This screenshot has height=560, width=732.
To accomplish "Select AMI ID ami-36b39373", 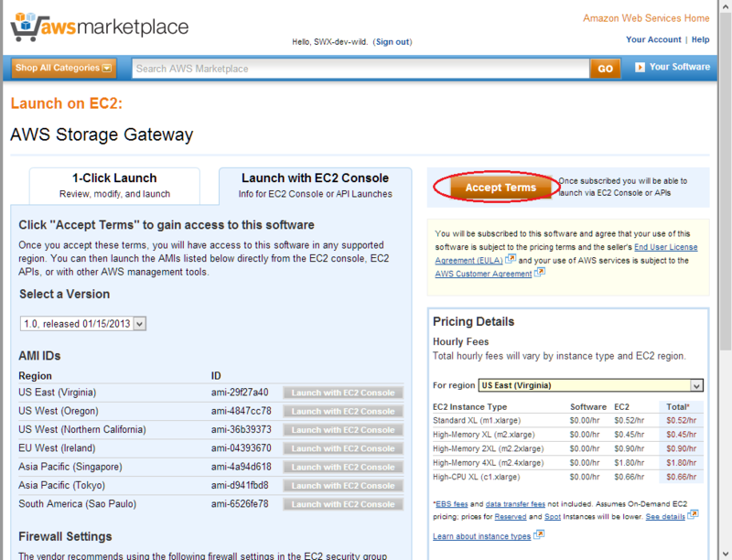I will point(241,429).
